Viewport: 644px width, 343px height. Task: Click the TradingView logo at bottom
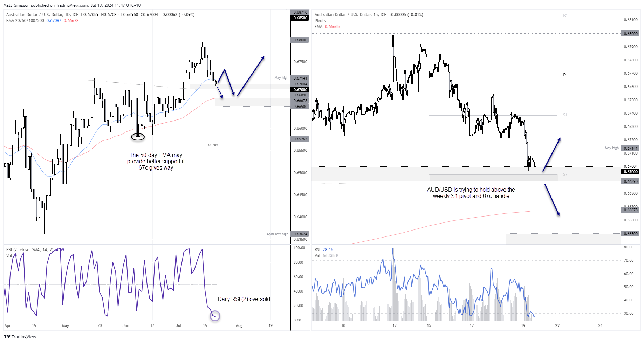pos(20,337)
